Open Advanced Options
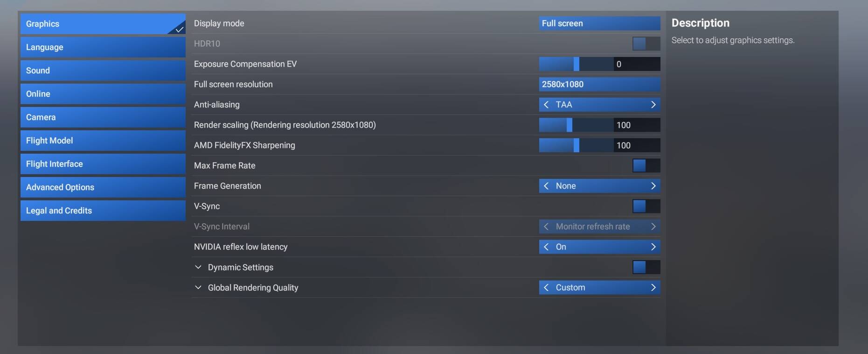Image resolution: width=868 pixels, height=354 pixels. (x=103, y=187)
